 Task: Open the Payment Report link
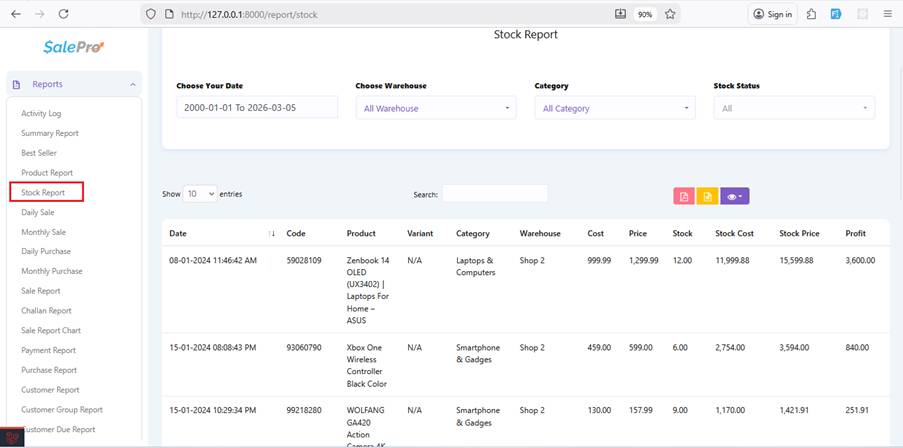coord(49,350)
